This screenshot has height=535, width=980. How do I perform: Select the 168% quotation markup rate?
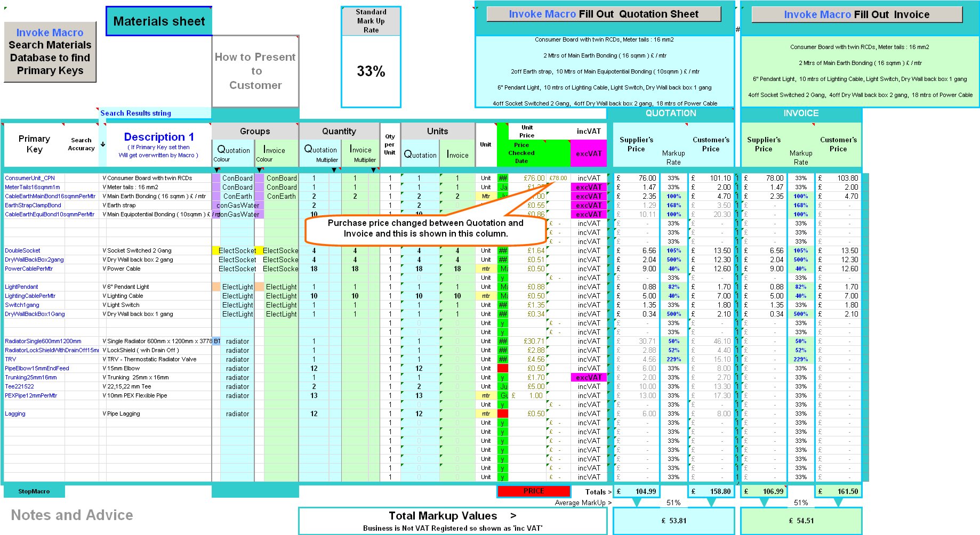(673, 205)
